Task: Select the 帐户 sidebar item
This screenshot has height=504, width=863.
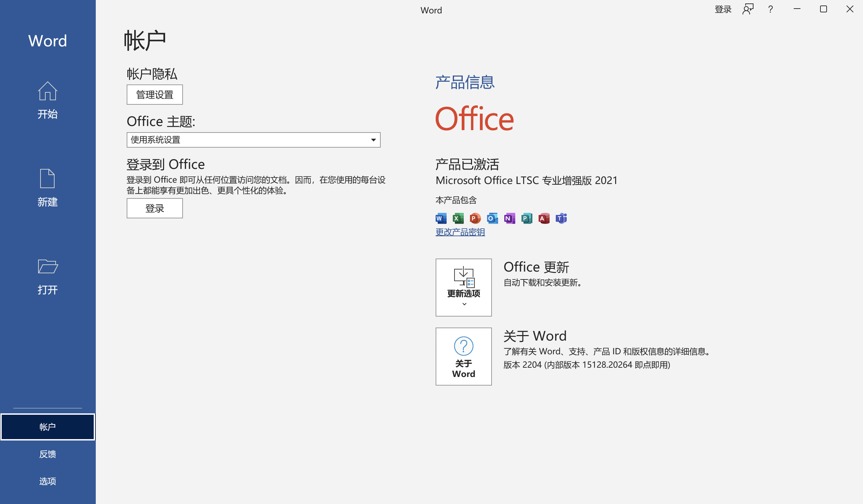Action: pyautogui.click(x=47, y=427)
